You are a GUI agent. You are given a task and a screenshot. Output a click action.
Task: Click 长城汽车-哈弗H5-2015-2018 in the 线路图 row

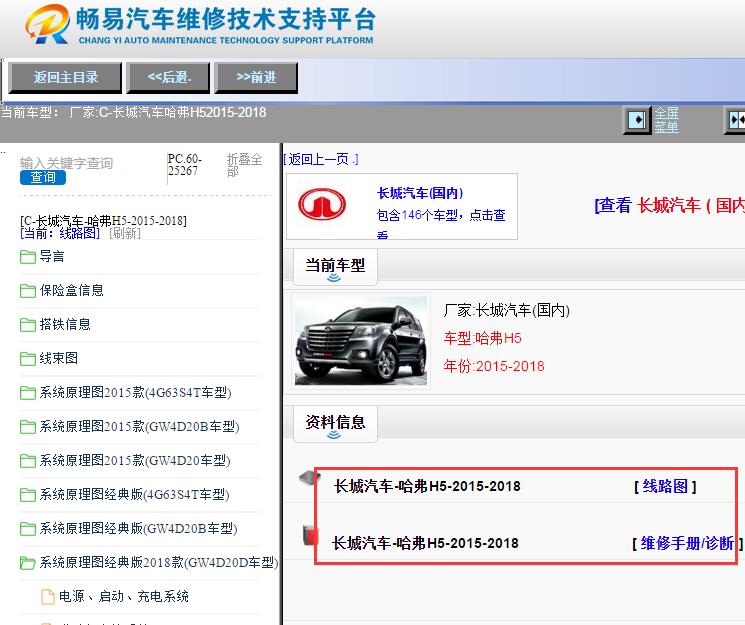pyautogui.click(x=427, y=486)
